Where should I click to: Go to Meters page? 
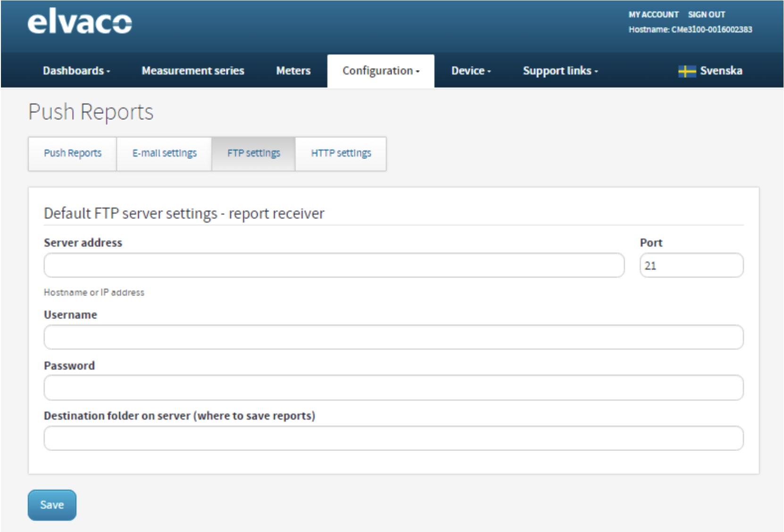293,71
